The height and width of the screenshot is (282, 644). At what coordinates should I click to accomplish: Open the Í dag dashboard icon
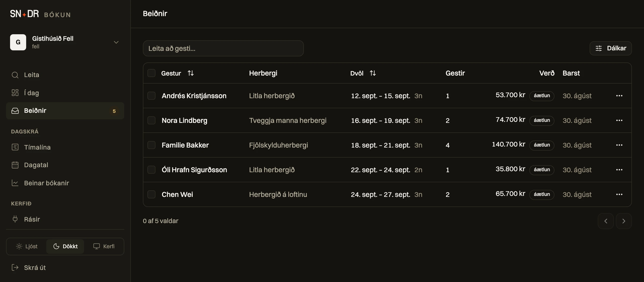click(x=15, y=93)
